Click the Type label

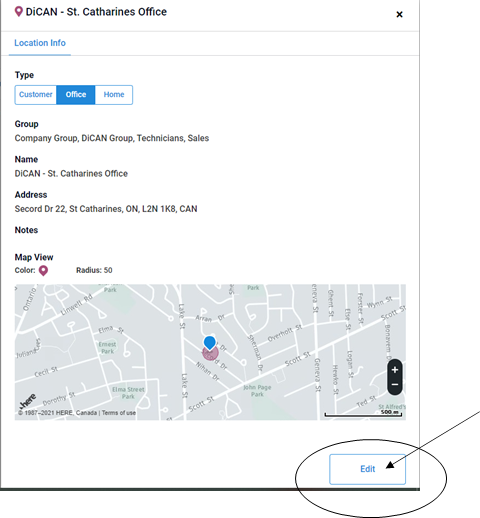click(x=24, y=75)
